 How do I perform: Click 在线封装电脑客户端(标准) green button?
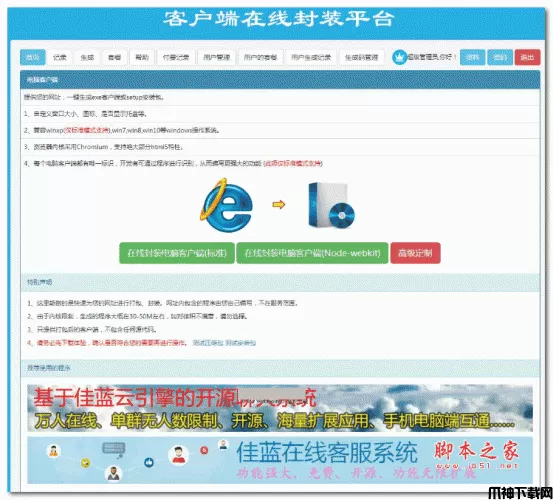tap(177, 253)
